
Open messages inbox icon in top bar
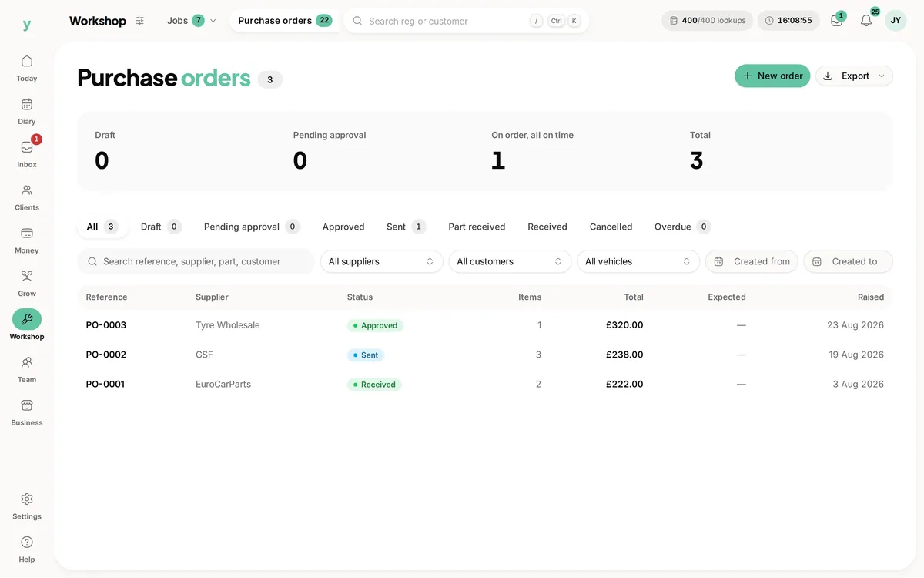coord(837,21)
